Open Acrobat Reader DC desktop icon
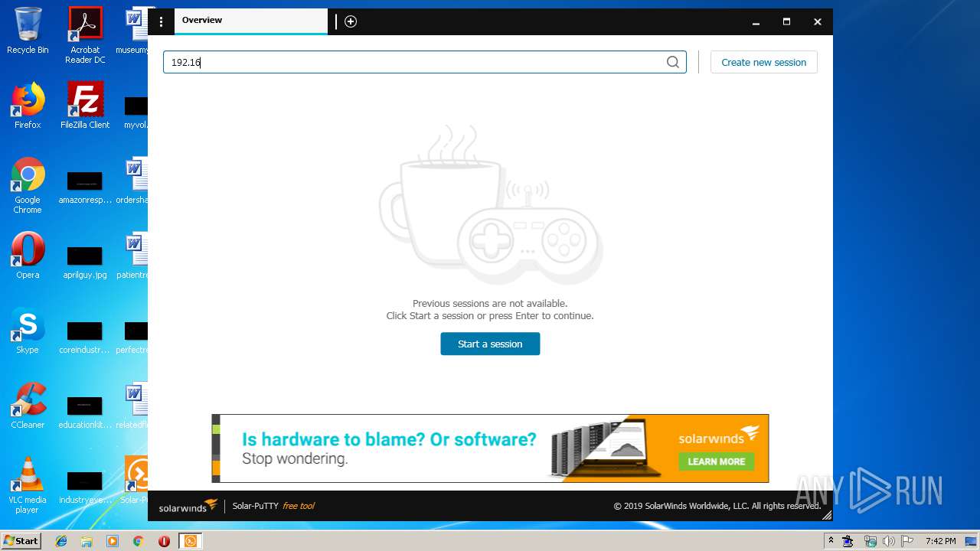This screenshot has width=980, height=551. (85, 35)
